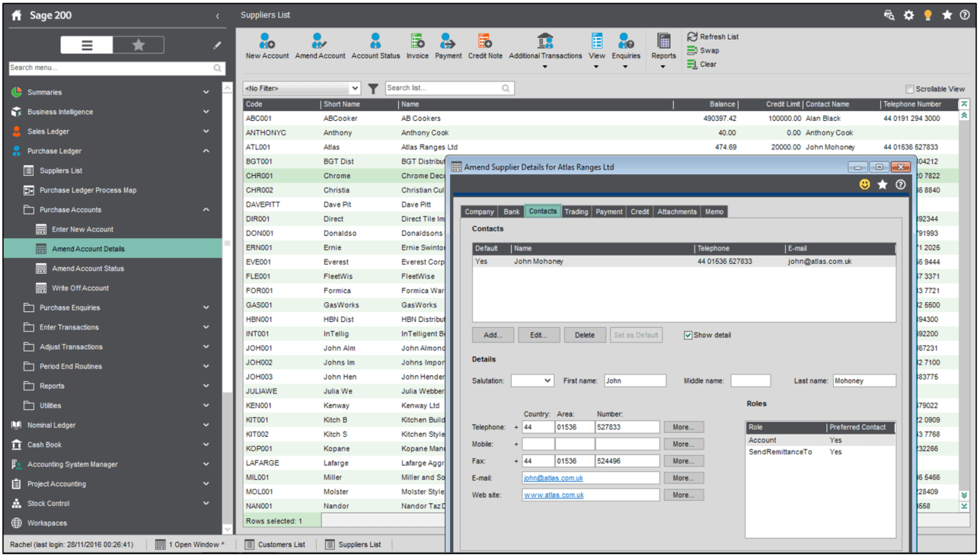Click the Swap list icon

click(692, 50)
